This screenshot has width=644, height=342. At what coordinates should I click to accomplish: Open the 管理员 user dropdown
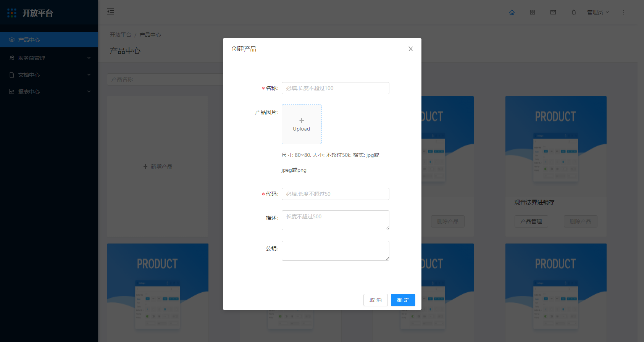pos(598,12)
